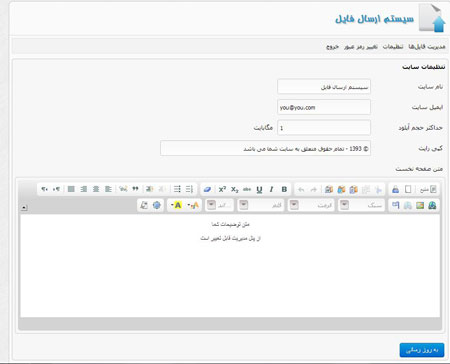This screenshot has width=450, height=364.
Task: Click the blue به روز رسانی update button
Action: click(x=422, y=350)
